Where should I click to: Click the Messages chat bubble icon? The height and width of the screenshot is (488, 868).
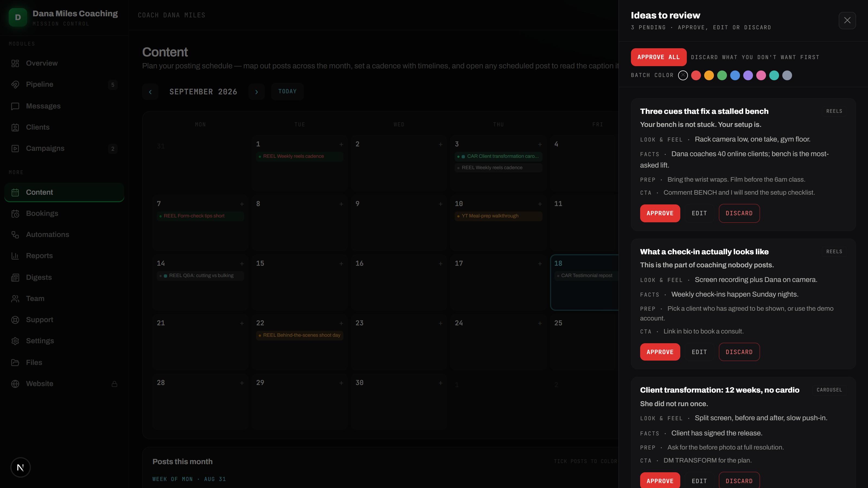pyautogui.click(x=15, y=106)
